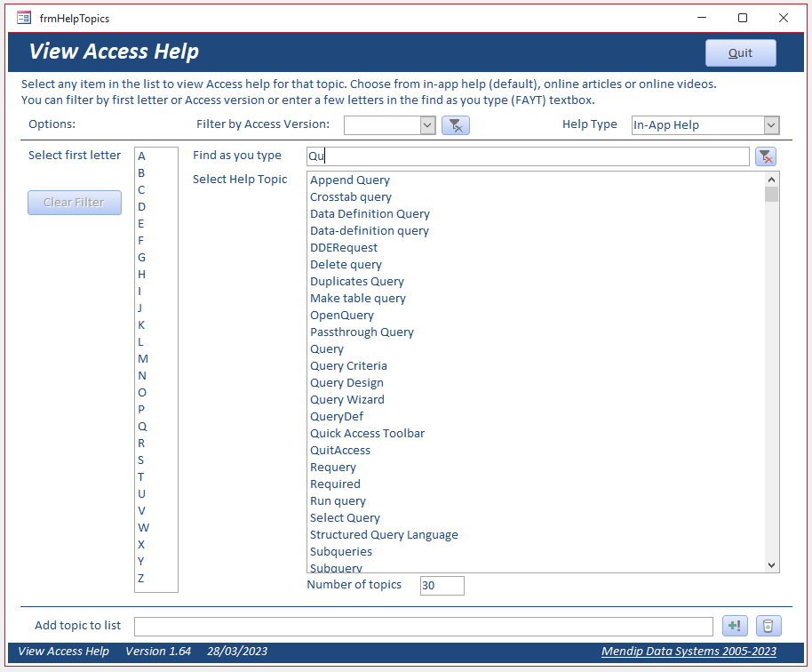
Task: Expand the Help Type combo box
Action: 771,125
